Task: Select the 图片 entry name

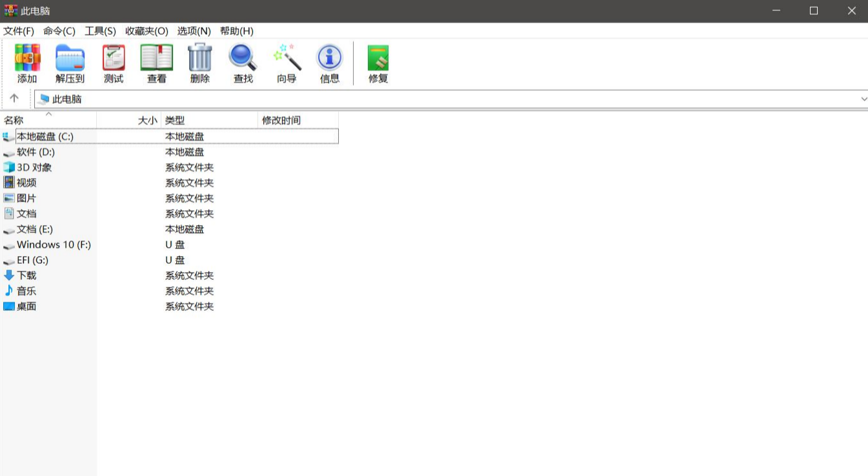Action: (26, 198)
